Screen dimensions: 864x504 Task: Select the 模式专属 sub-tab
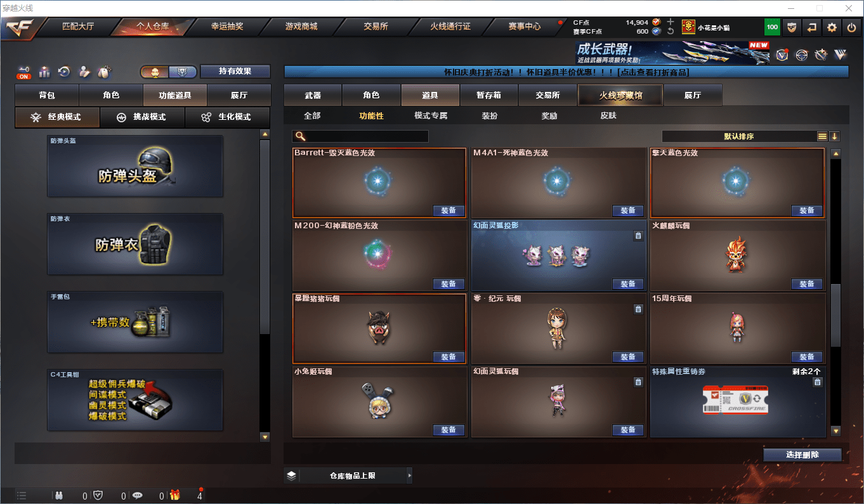click(x=431, y=116)
